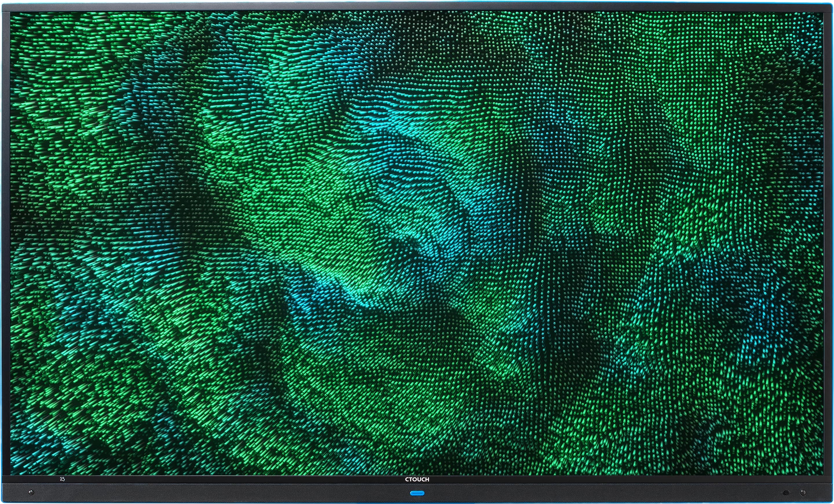This screenshot has height=504, width=834.
Task: Click the round sensor at left of soundbar
Action: tap(31, 492)
